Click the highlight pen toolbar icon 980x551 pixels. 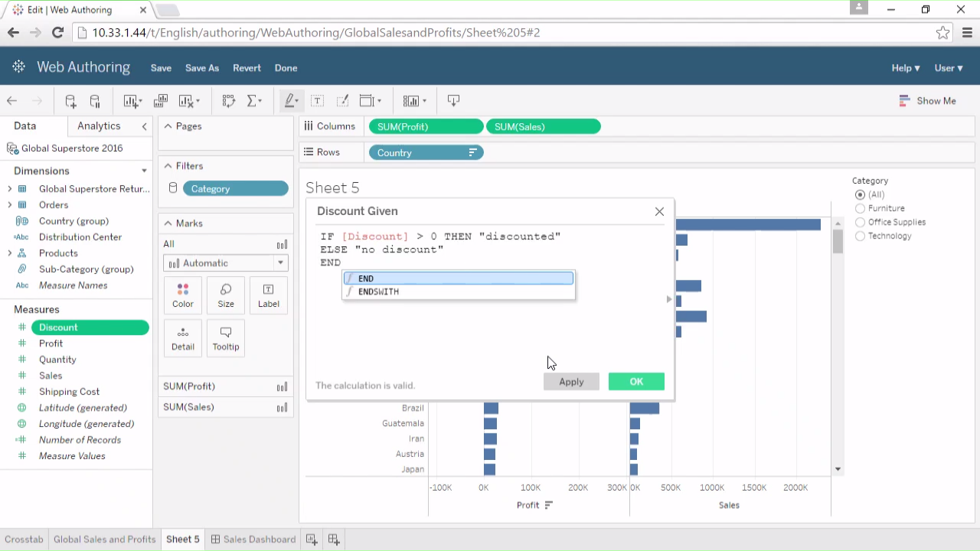click(x=289, y=101)
